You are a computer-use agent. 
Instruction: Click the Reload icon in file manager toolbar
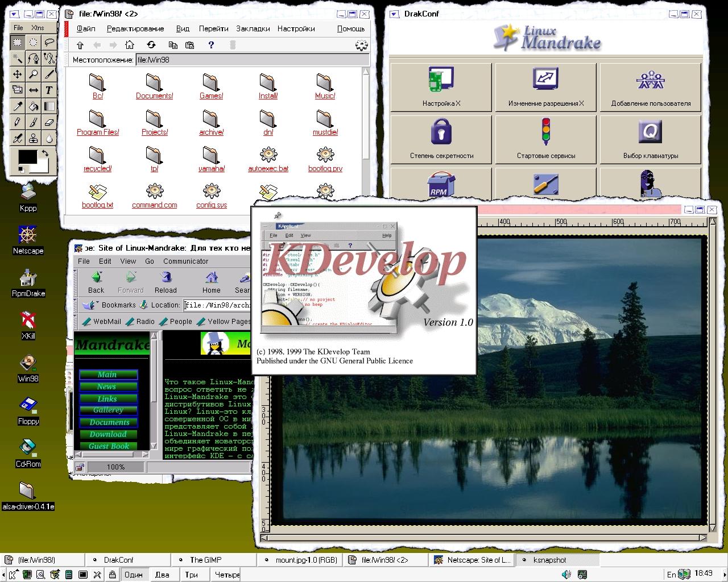[x=151, y=45]
